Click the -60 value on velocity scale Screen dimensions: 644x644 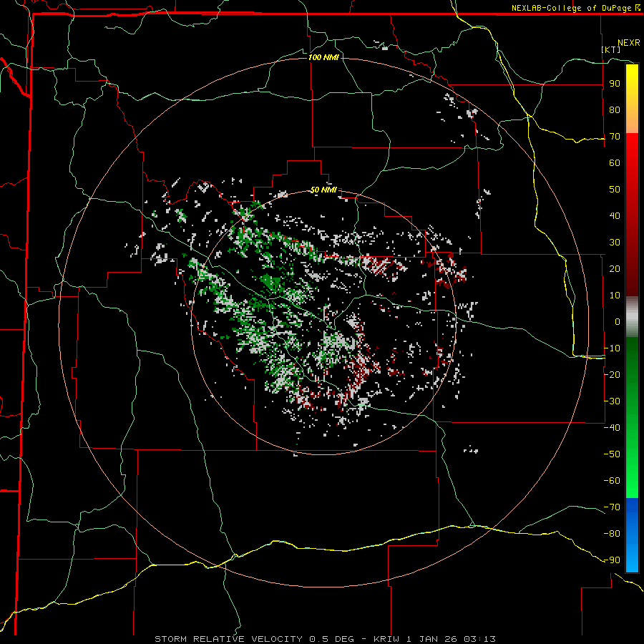point(612,481)
